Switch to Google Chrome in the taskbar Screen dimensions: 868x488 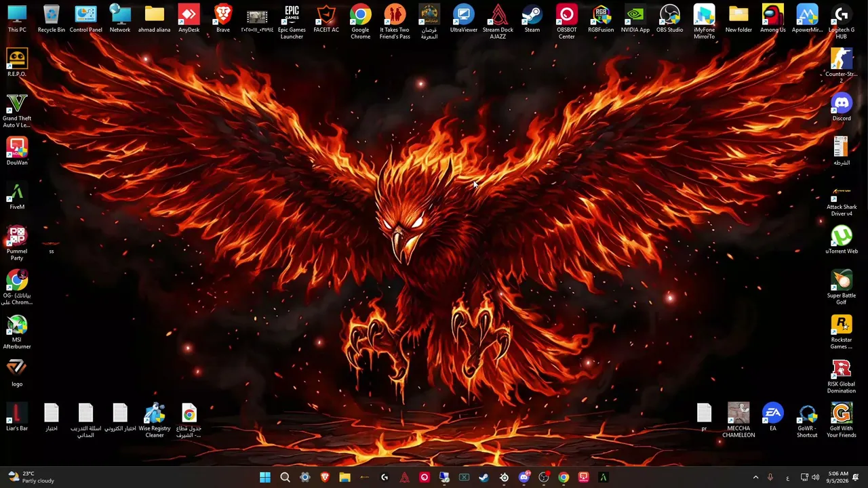[x=564, y=478]
